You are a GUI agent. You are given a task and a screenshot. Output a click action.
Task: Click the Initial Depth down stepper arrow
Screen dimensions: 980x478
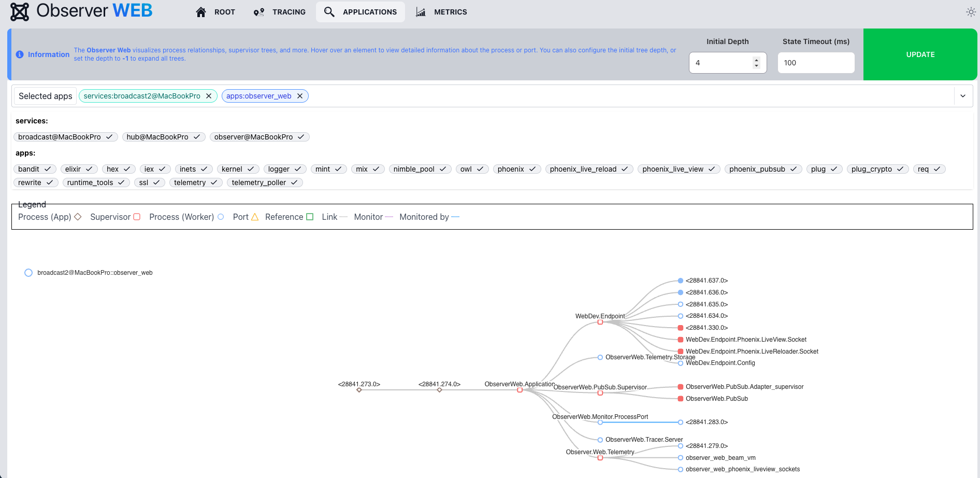pos(757,66)
